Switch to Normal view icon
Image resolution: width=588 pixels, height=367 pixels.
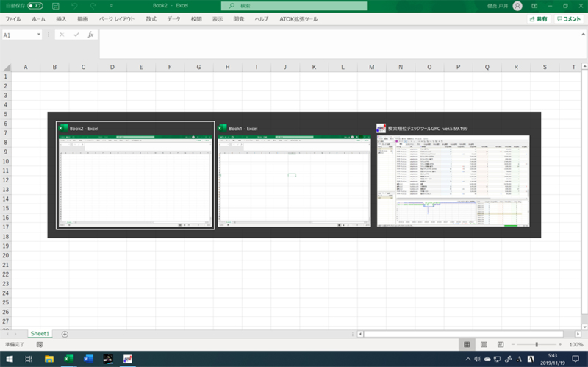467,344
